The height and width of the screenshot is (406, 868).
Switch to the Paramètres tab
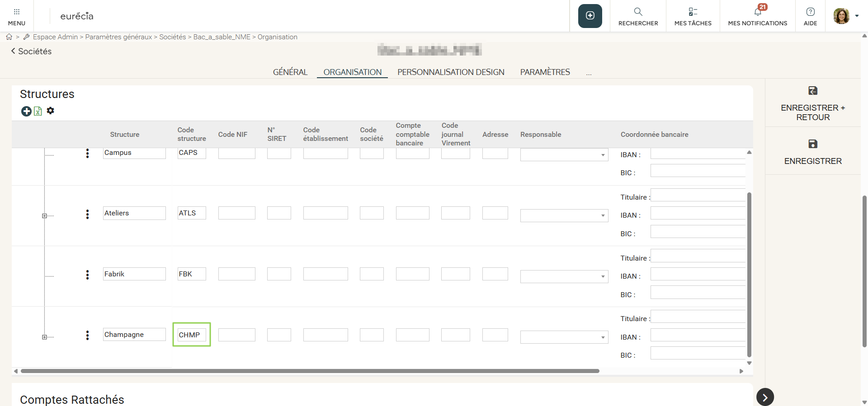(545, 72)
